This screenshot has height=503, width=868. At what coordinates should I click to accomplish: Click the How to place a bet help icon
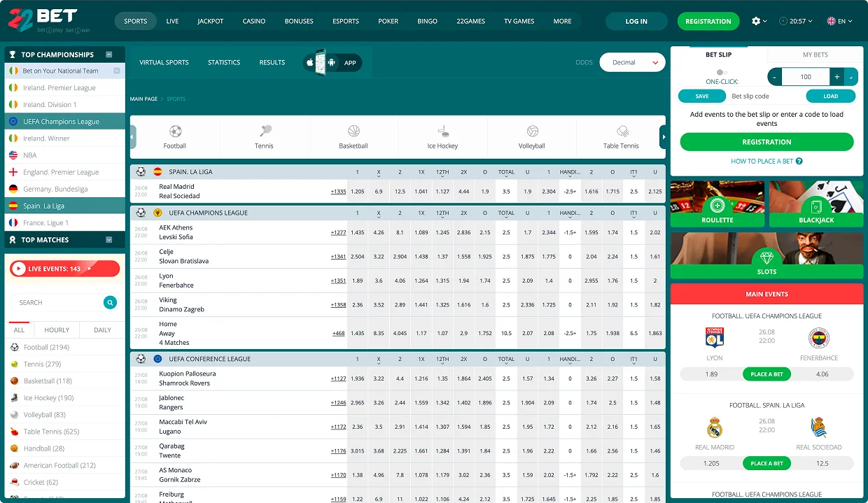[799, 161]
